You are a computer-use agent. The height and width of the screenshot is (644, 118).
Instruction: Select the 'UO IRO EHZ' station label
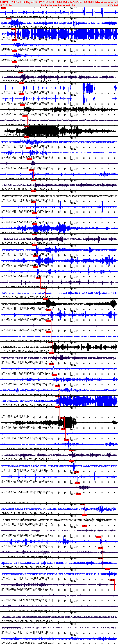[9, 17]
